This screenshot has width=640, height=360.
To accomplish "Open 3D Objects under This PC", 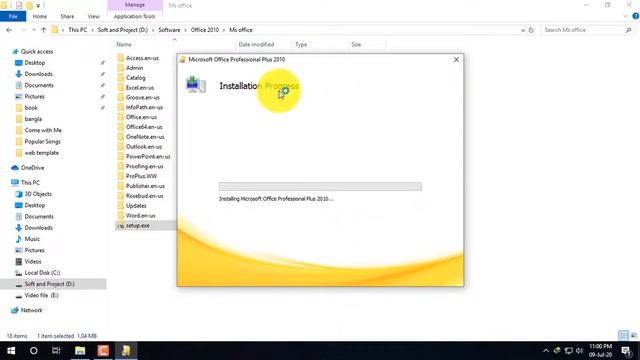I will pyautogui.click(x=38, y=194).
